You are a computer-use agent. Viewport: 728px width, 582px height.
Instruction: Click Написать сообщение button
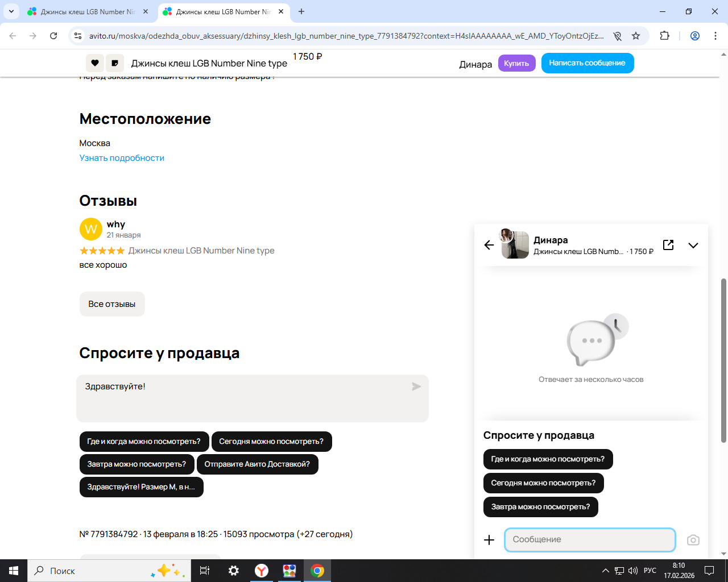[588, 63]
